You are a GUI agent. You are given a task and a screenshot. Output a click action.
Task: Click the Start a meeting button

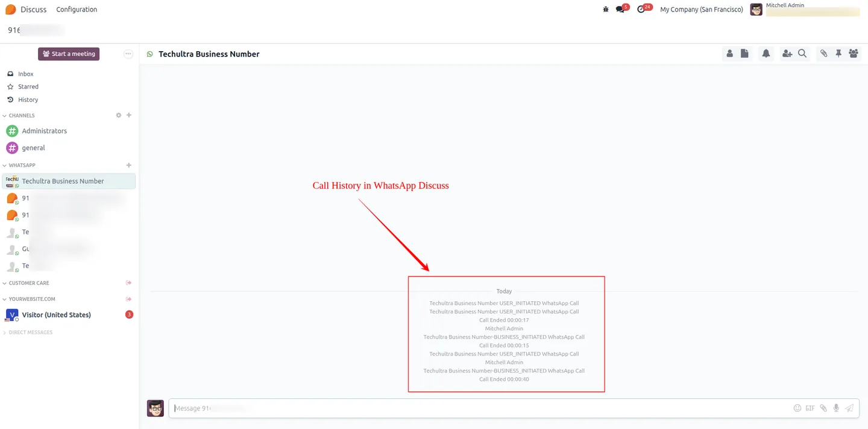click(69, 54)
